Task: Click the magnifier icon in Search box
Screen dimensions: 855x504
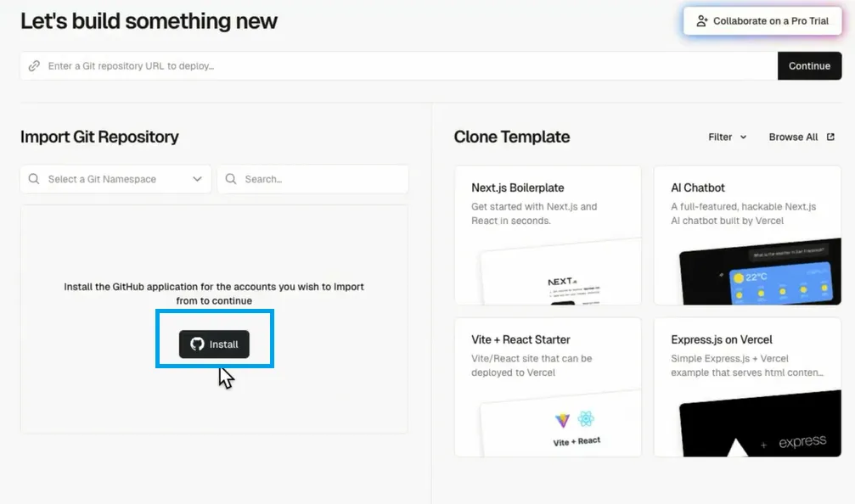Action: [x=231, y=179]
